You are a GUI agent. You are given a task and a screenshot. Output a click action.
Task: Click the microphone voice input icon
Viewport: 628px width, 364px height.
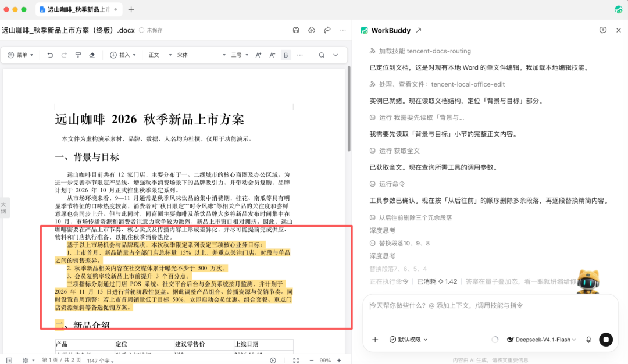588,340
